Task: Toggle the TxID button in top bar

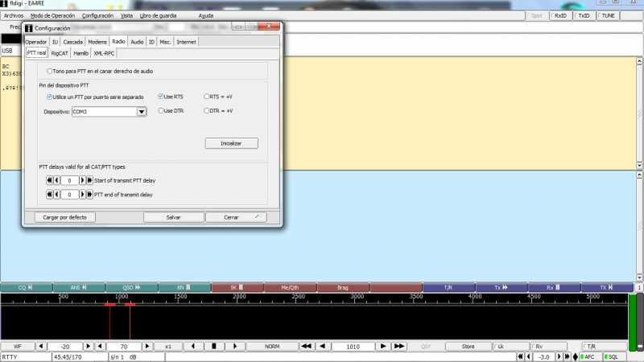Action: tap(584, 15)
